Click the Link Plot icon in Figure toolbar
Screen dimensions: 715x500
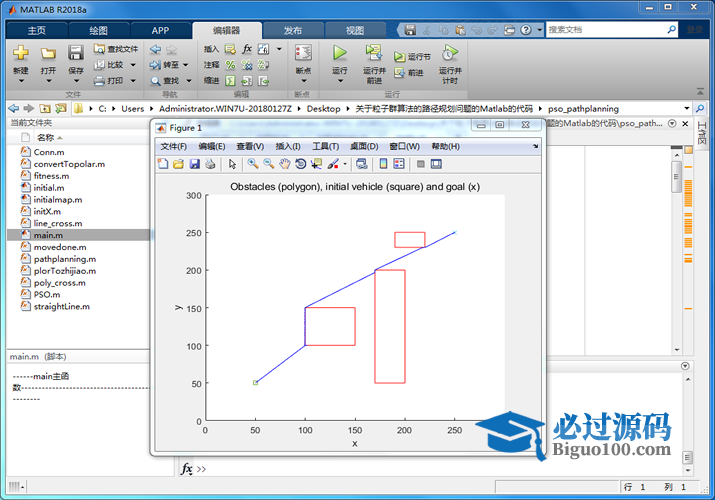361,164
